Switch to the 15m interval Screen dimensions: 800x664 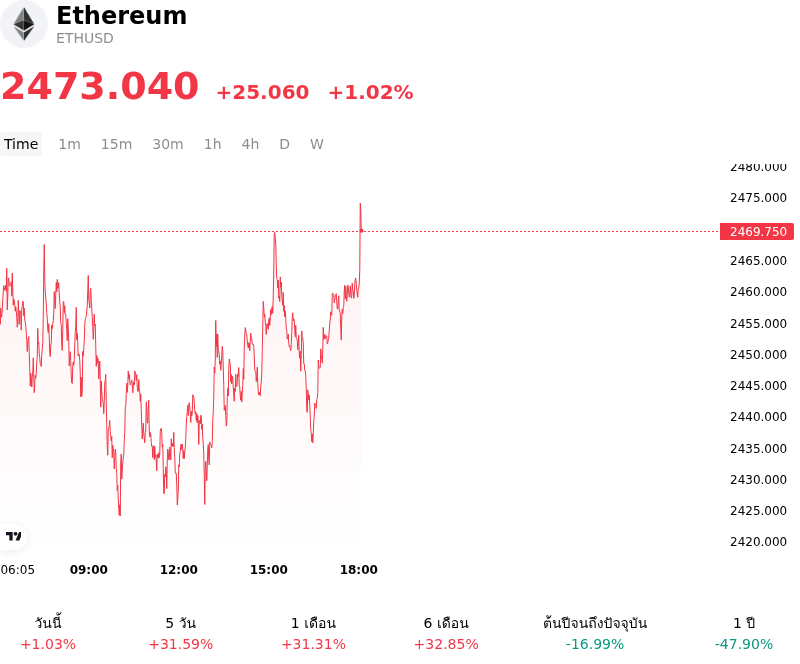tap(116, 144)
